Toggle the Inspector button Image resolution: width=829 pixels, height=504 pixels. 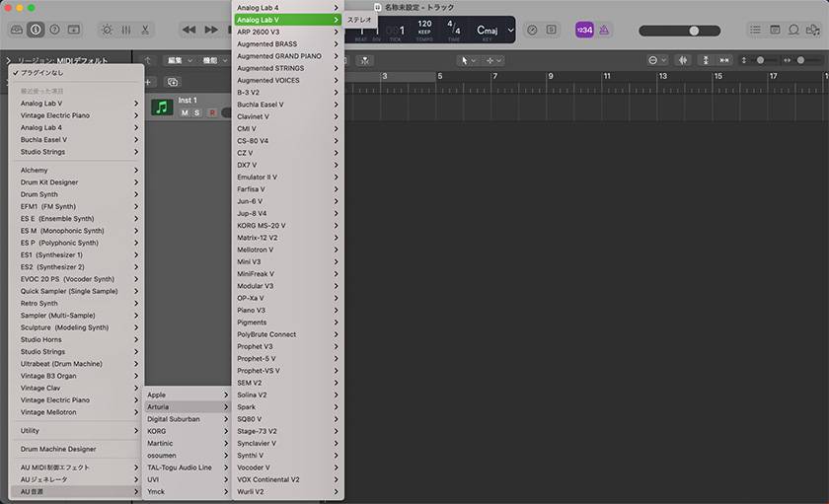(x=36, y=30)
